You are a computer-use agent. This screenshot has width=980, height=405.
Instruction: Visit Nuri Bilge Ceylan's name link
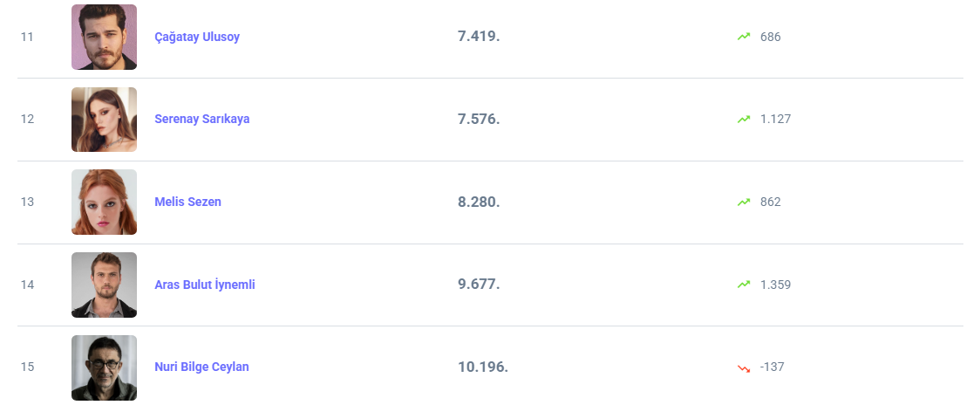(201, 367)
